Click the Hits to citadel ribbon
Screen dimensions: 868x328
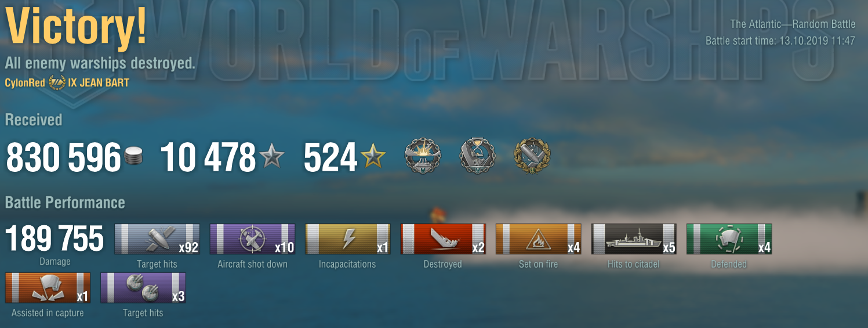click(634, 239)
